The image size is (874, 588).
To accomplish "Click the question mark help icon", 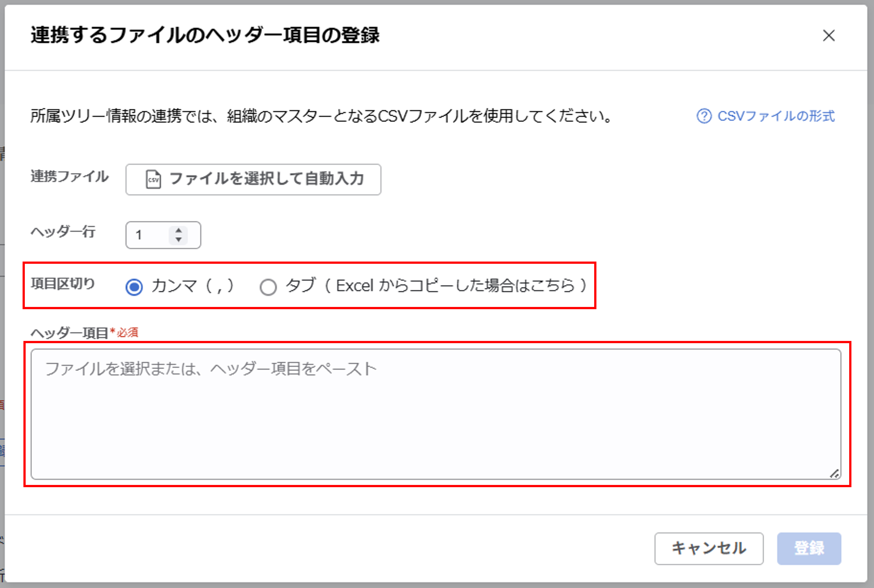I will point(704,116).
